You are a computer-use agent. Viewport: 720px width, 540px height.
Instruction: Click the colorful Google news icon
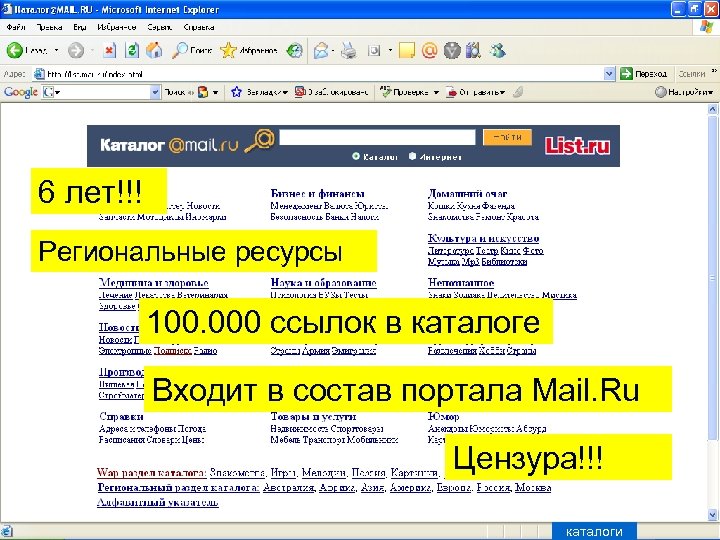point(203,92)
